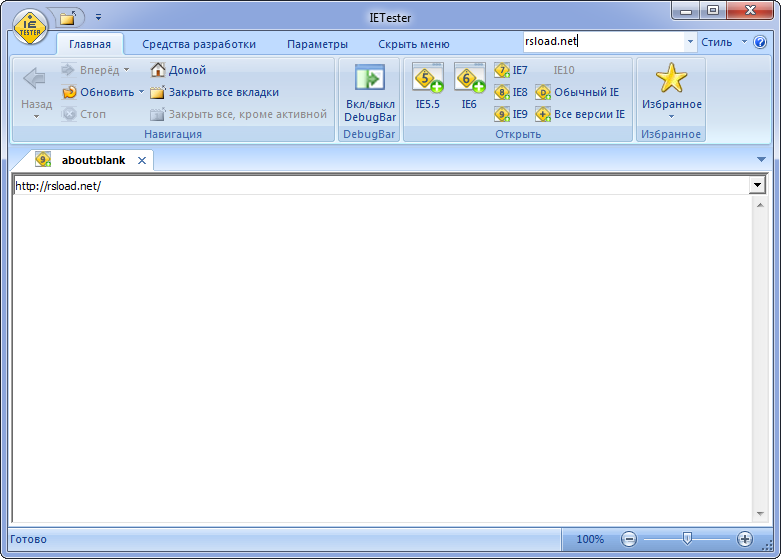The image size is (781, 559).
Task: Open the quick access toolbar customize arrow
Action: (x=99, y=17)
